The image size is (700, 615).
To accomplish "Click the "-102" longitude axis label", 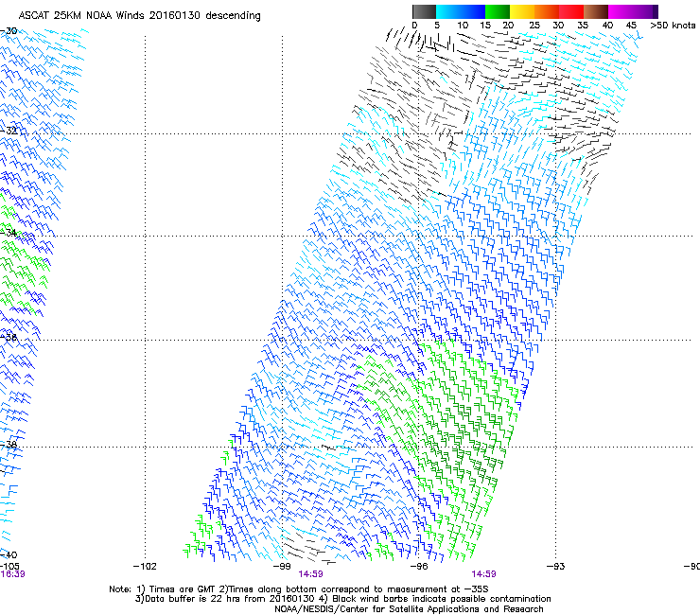I will point(145,567).
